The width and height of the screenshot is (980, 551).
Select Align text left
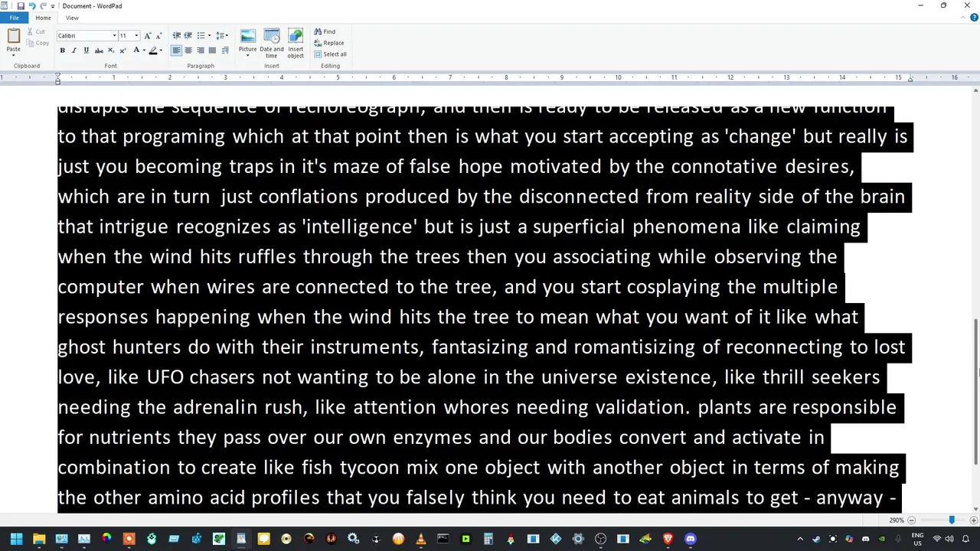click(176, 51)
